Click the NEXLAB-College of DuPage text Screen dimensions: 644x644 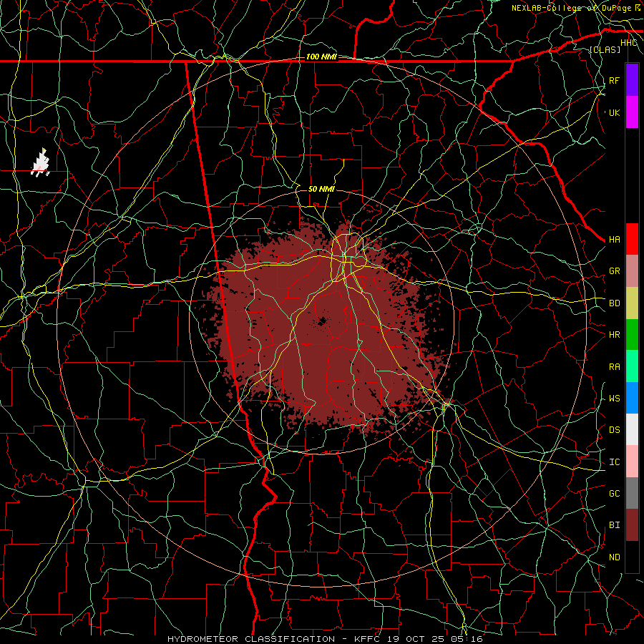[x=572, y=8]
